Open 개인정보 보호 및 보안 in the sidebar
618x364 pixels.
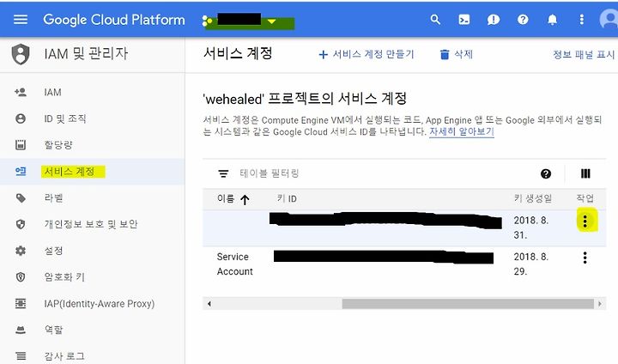[92, 224]
